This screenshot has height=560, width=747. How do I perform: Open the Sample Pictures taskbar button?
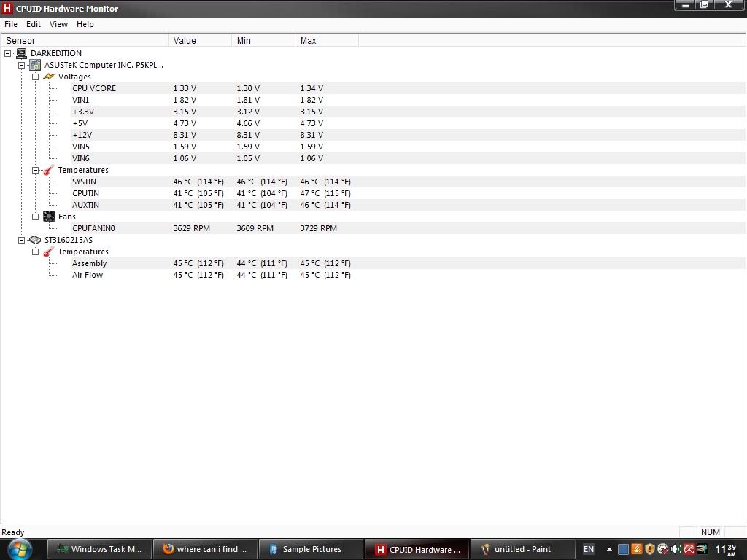[x=311, y=549]
